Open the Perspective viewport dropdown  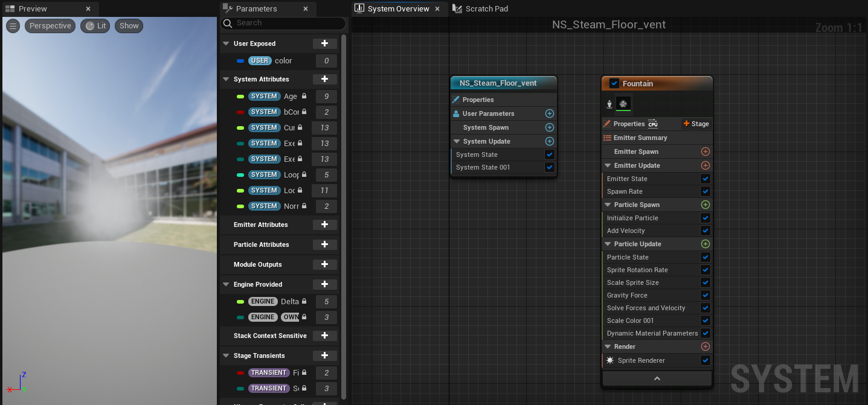(x=50, y=26)
